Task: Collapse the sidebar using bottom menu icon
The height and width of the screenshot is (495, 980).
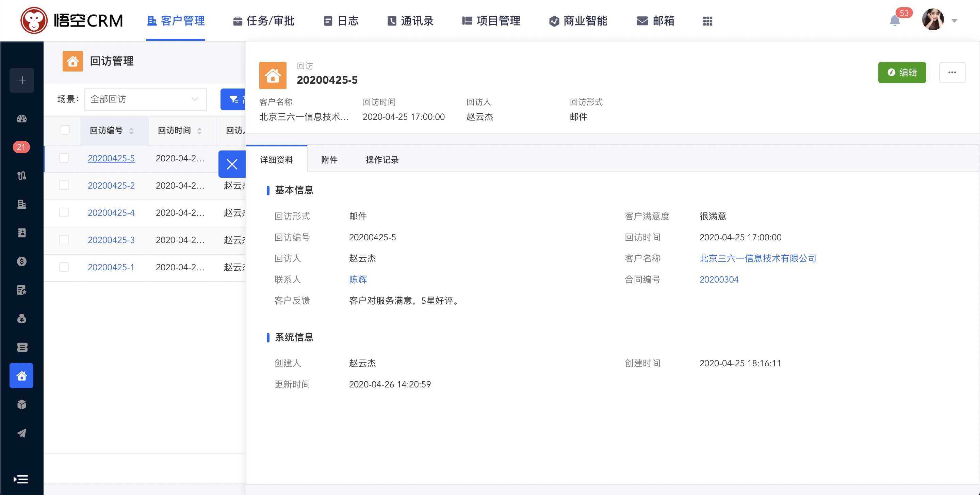Action: pos(21,479)
